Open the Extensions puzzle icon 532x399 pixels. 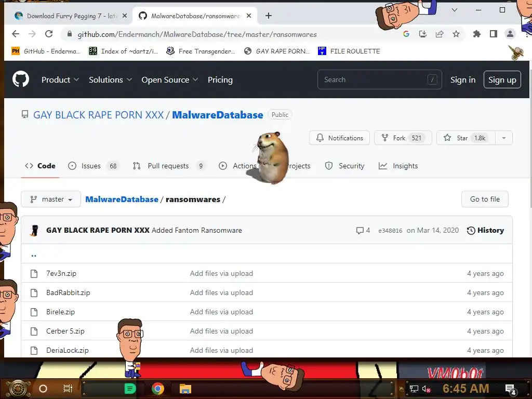pos(477,34)
